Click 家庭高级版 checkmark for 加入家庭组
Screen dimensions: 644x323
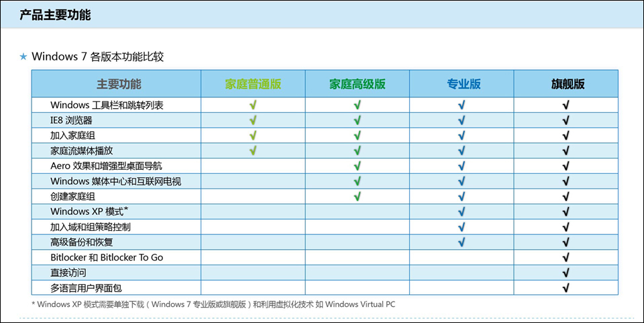[x=358, y=135]
